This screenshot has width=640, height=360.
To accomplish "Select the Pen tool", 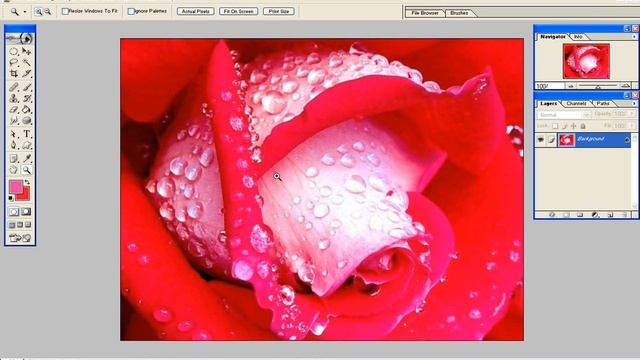I will tap(14, 145).
